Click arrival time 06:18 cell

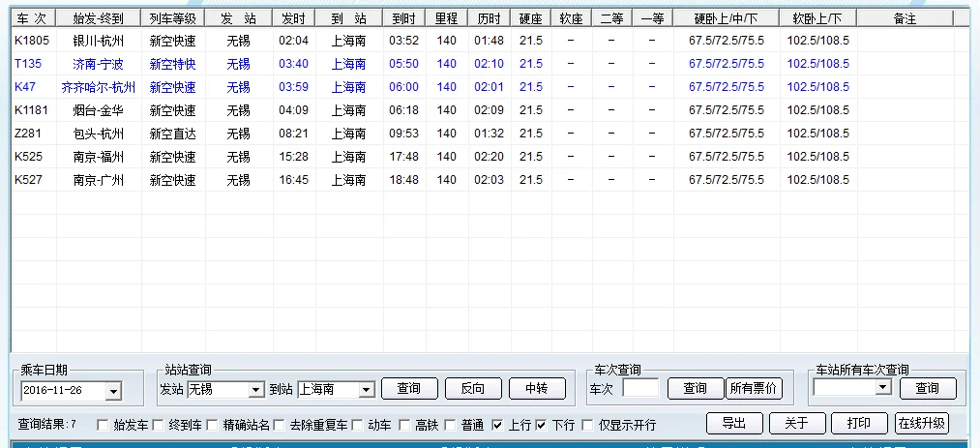click(403, 110)
